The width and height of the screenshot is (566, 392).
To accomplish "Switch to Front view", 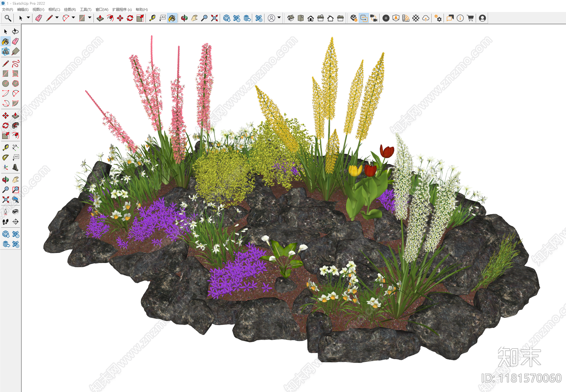I will click(311, 18).
